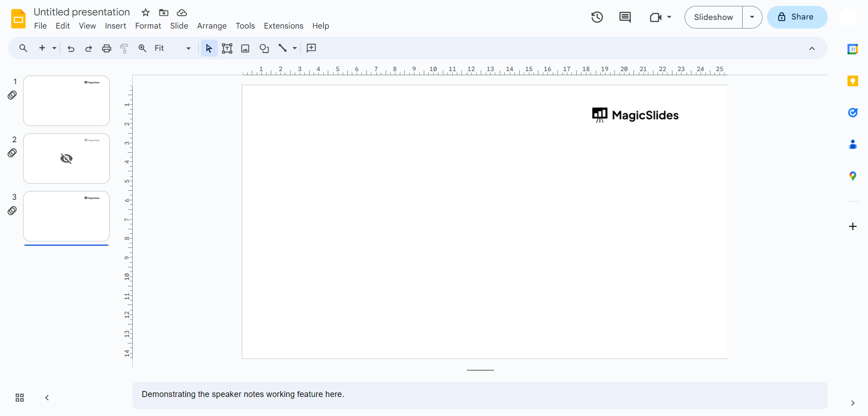Add a comment from toolbar
This screenshot has height=416, width=868.
[312, 48]
